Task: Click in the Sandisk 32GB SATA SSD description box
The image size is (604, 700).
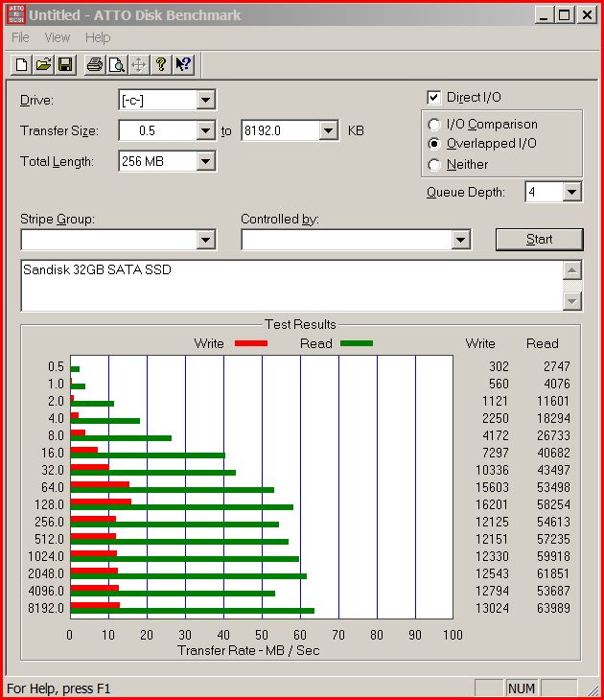Action: 292,286
